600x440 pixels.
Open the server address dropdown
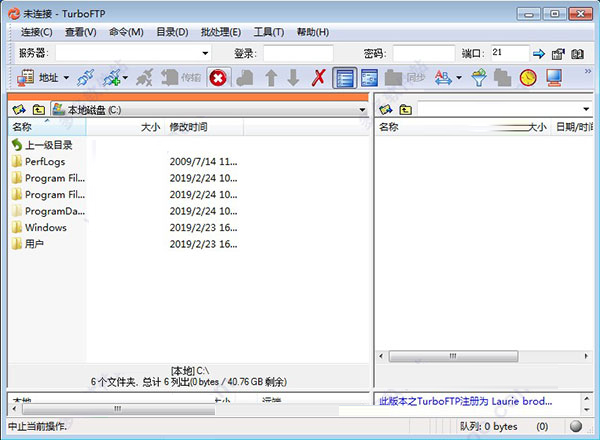[205, 53]
